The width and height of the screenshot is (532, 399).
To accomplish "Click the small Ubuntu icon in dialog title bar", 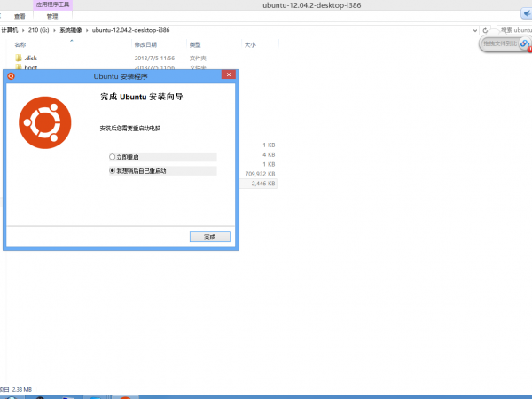I will click(x=11, y=76).
